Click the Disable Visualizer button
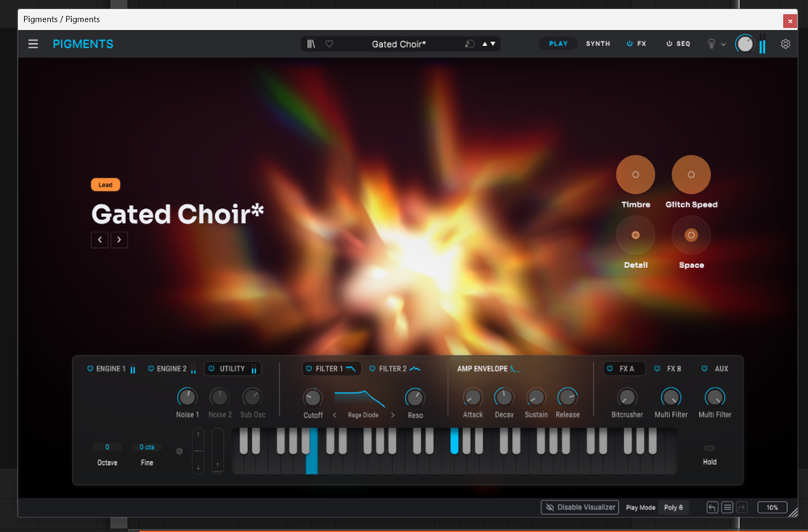 pos(579,508)
